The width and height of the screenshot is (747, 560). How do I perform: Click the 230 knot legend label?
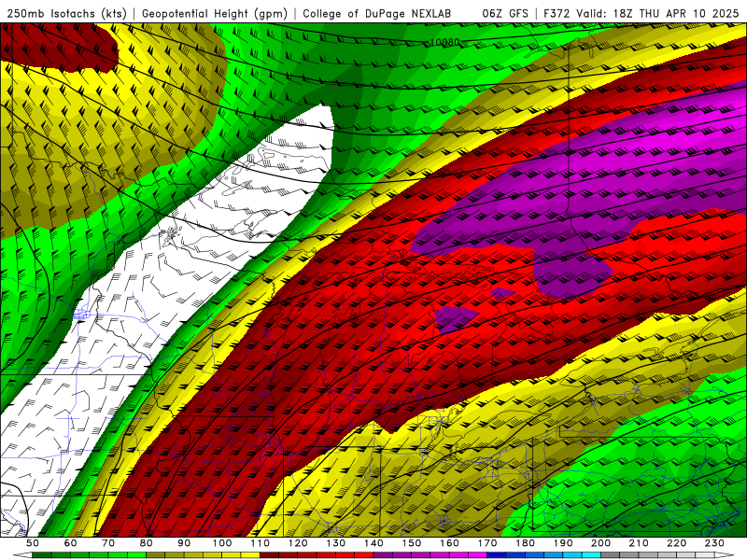[x=714, y=543]
